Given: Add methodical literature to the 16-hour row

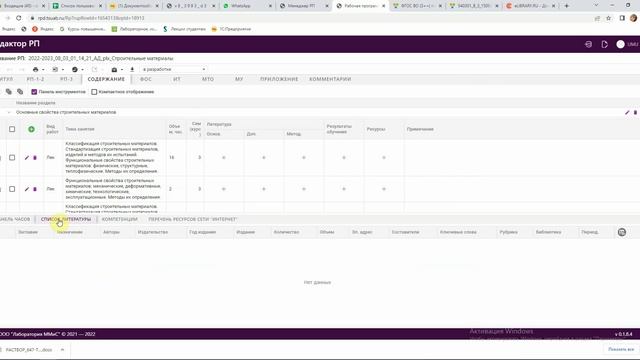Looking at the screenshot, I should click(304, 158).
